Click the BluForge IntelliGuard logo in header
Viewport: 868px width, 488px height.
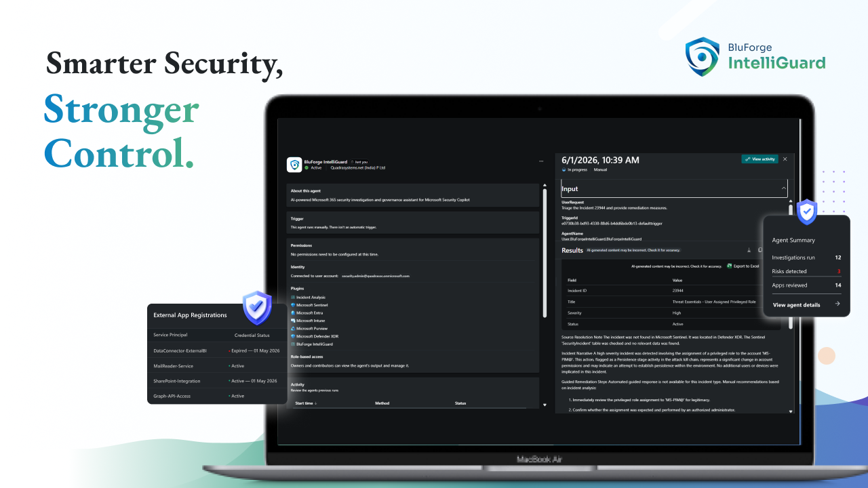755,56
